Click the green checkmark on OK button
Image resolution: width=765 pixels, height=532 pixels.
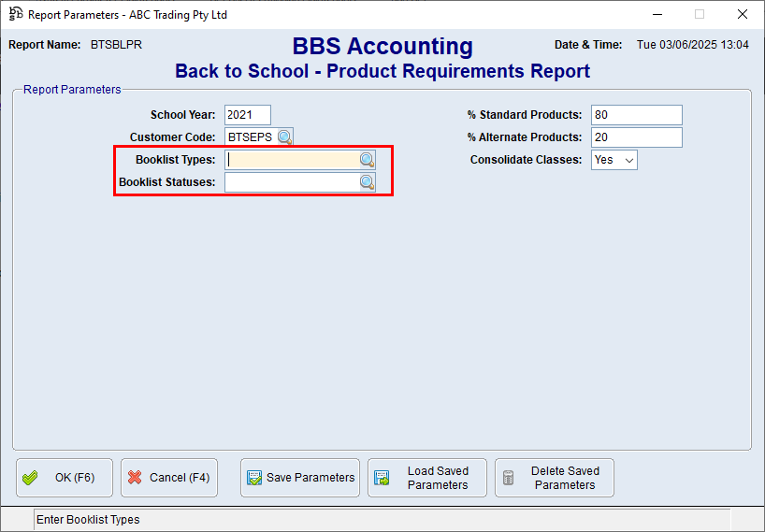coord(31,478)
